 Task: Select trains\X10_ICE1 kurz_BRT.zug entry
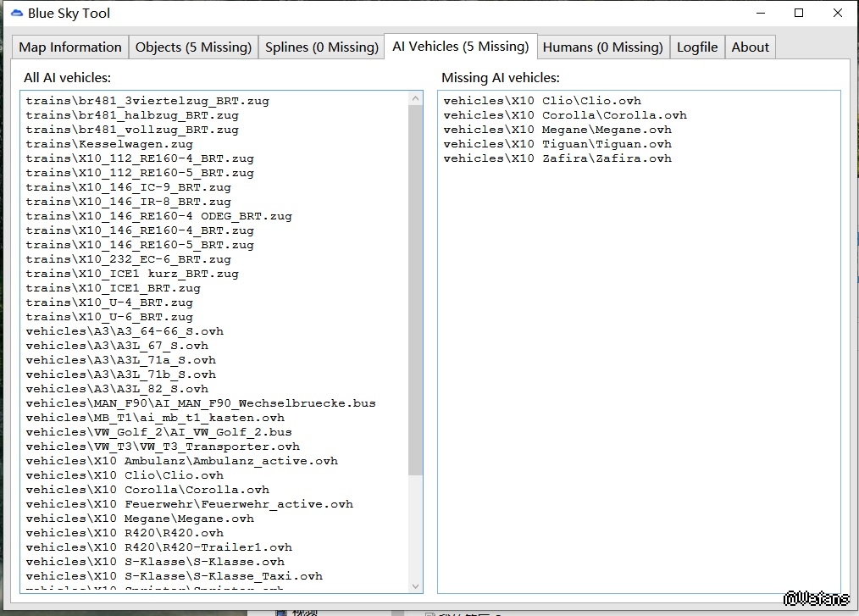tap(132, 274)
